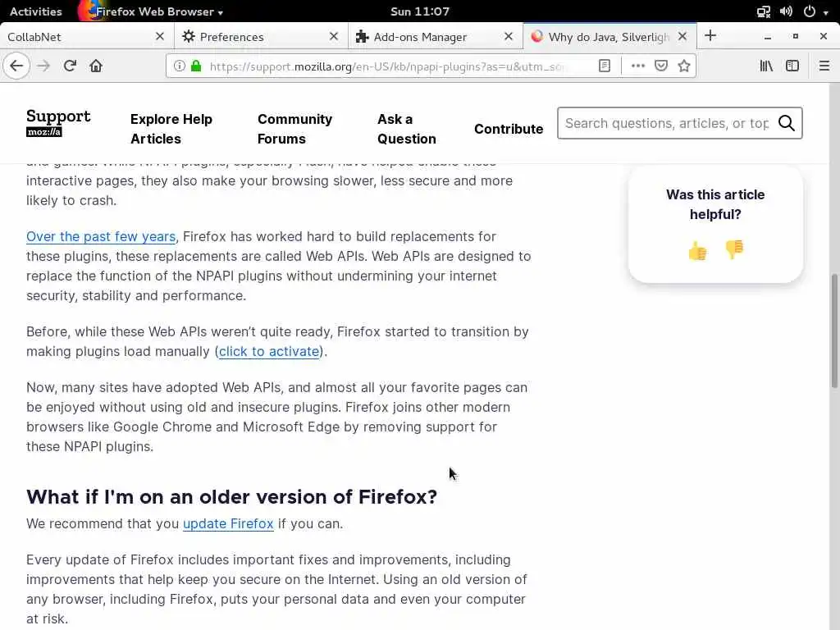Viewport: 840px width, 630px height.
Task: Follow the 'click to activate' link
Action: coord(269,351)
